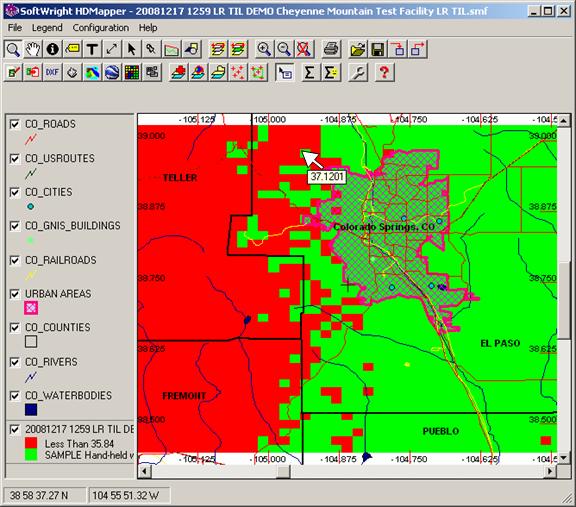The height and width of the screenshot is (507, 576).
Task: Click the CO_ROADS red line symbol
Action: 31,139
